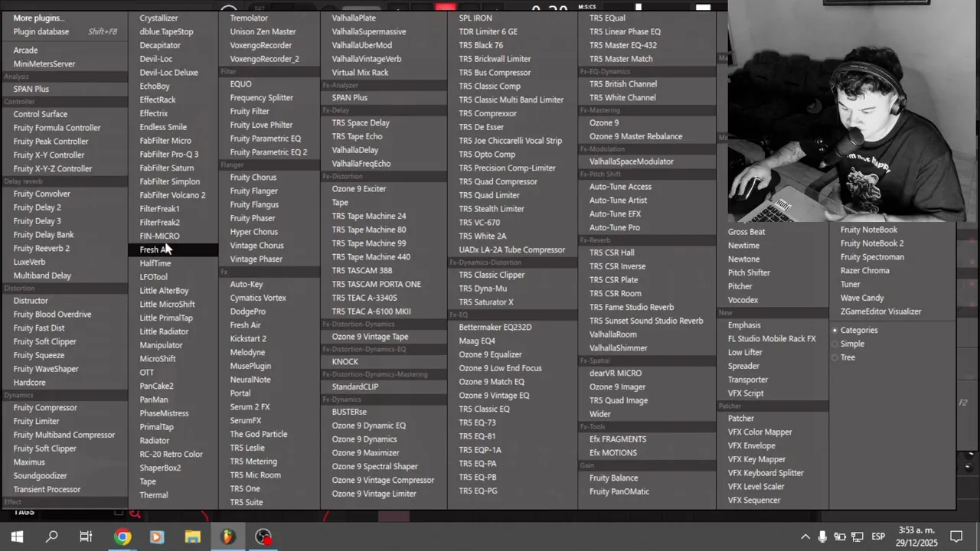Open Windows taskbar search

(52, 536)
